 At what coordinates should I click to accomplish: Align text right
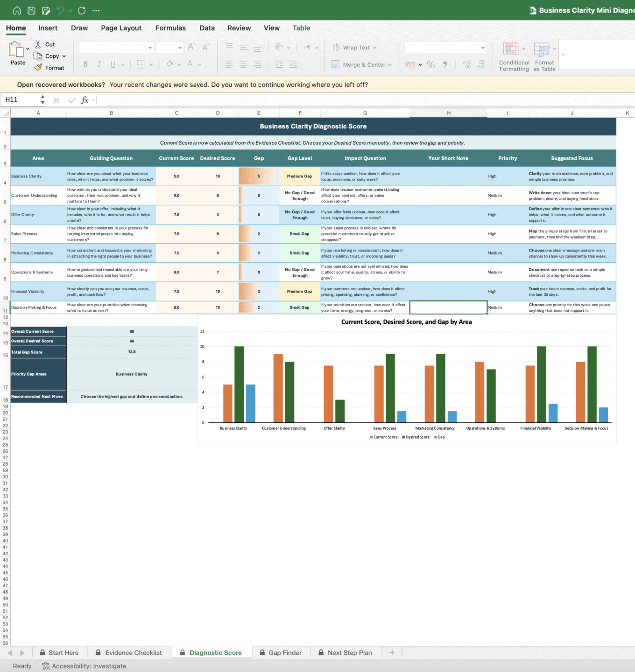click(x=257, y=64)
